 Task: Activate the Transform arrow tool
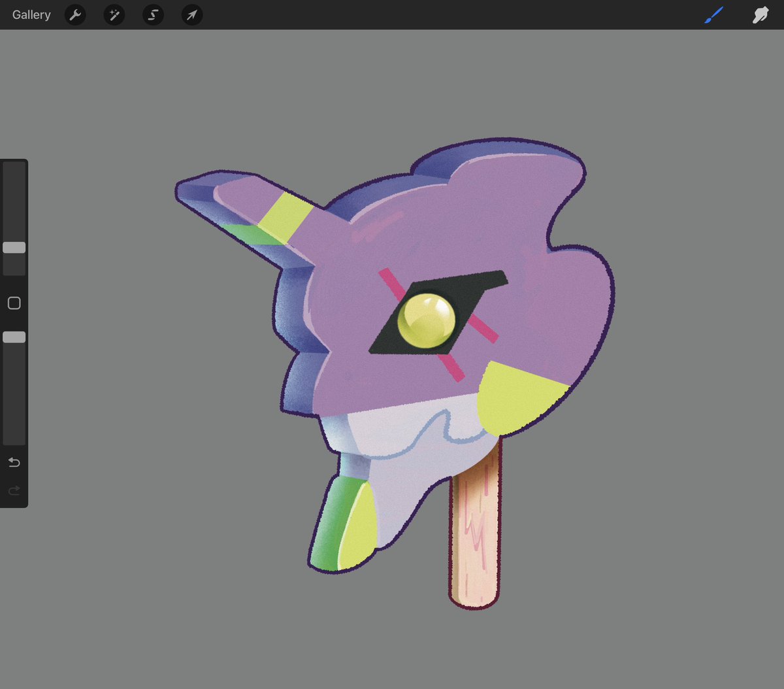coord(192,14)
